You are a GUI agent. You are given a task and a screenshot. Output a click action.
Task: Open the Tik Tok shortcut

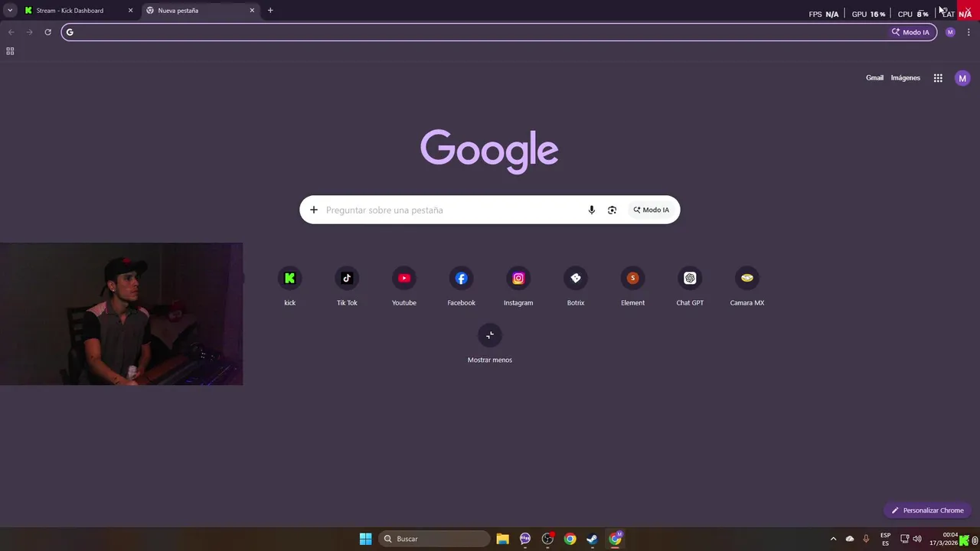[347, 285]
